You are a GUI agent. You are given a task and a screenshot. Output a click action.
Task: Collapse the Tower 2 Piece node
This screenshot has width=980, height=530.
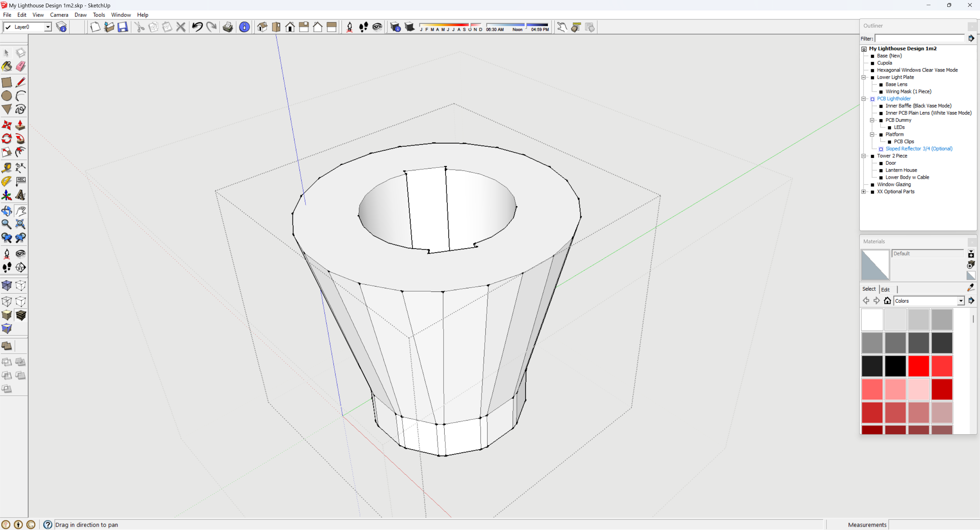(864, 156)
